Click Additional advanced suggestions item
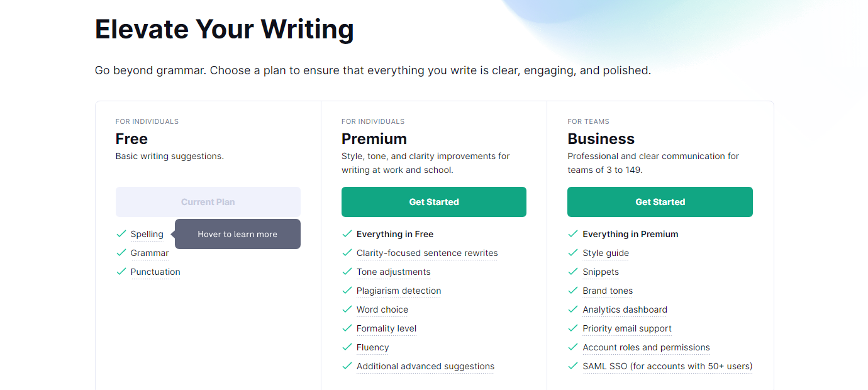Screen dimensions: 868x390 coord(425,366)
